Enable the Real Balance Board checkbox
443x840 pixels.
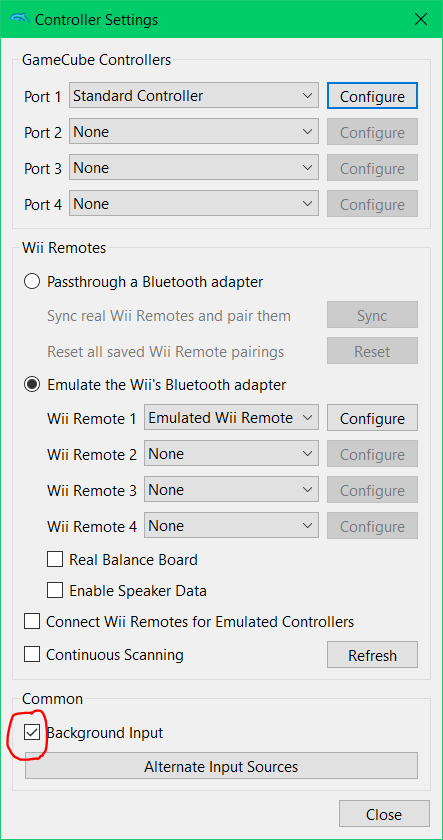(55, 560)
